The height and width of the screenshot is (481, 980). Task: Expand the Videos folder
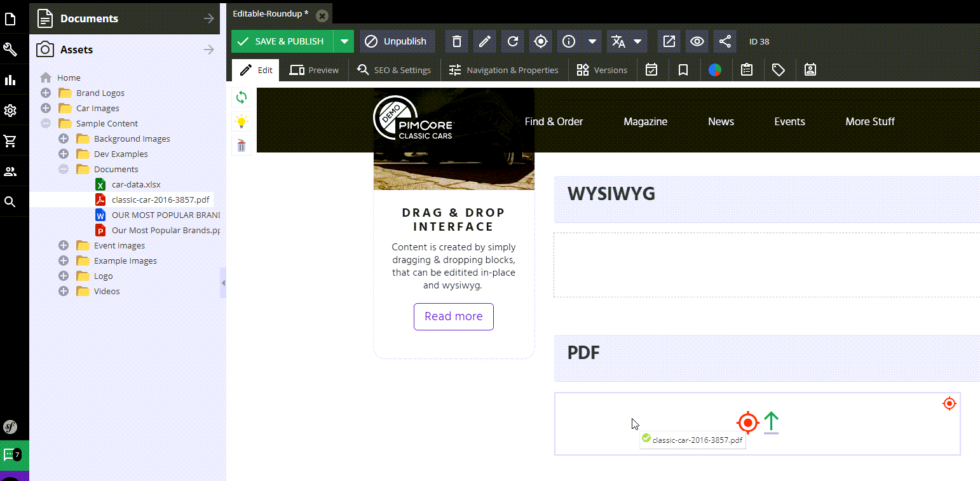point(63,291)
